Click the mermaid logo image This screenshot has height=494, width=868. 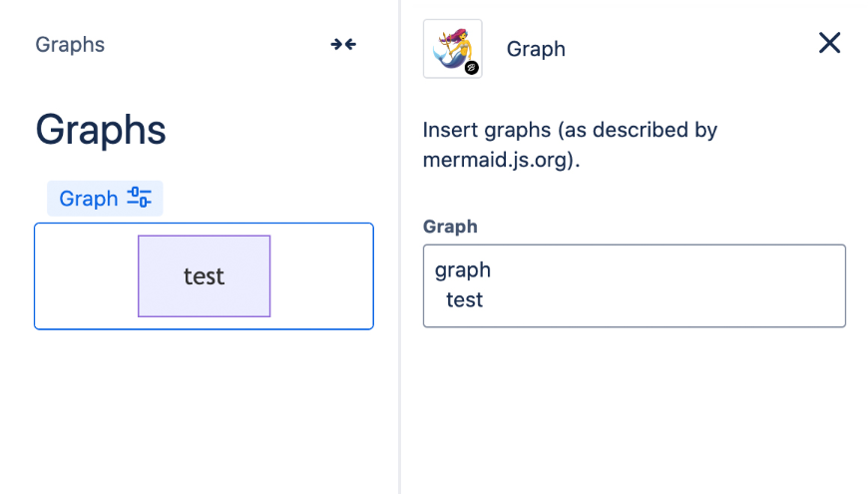(x=452, y=48)
